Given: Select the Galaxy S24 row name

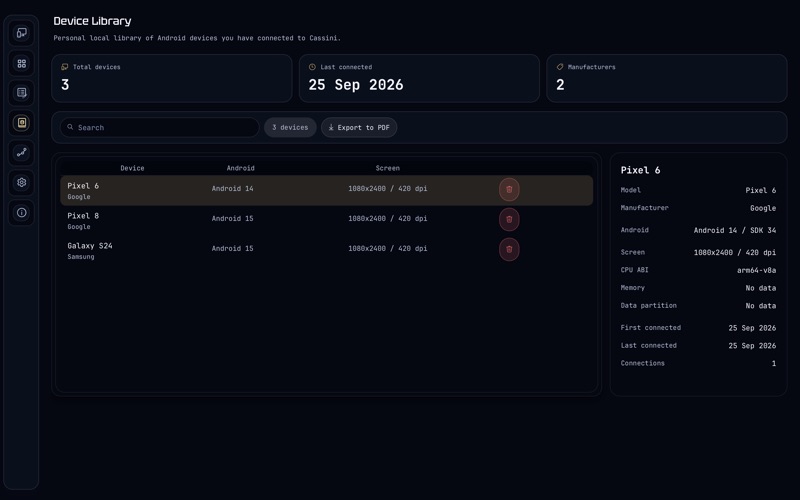Looking at the screenshot, I should click(90, 246).
